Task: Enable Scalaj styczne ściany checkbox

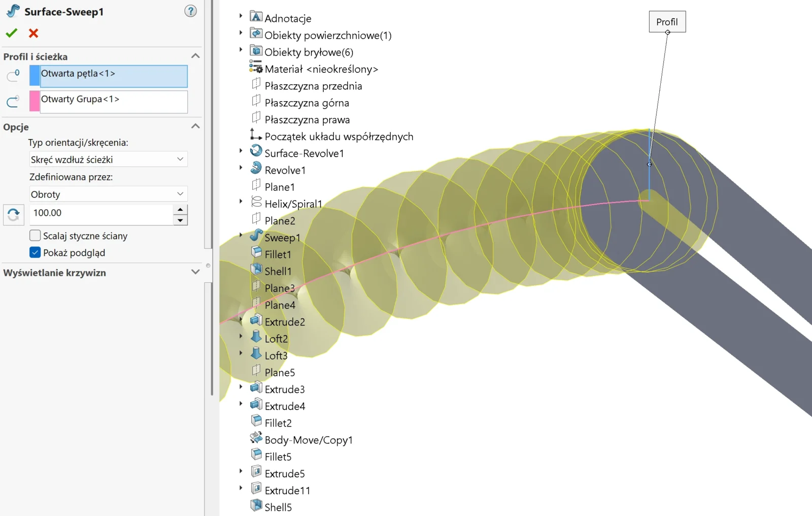Action: tap(35, 236)
